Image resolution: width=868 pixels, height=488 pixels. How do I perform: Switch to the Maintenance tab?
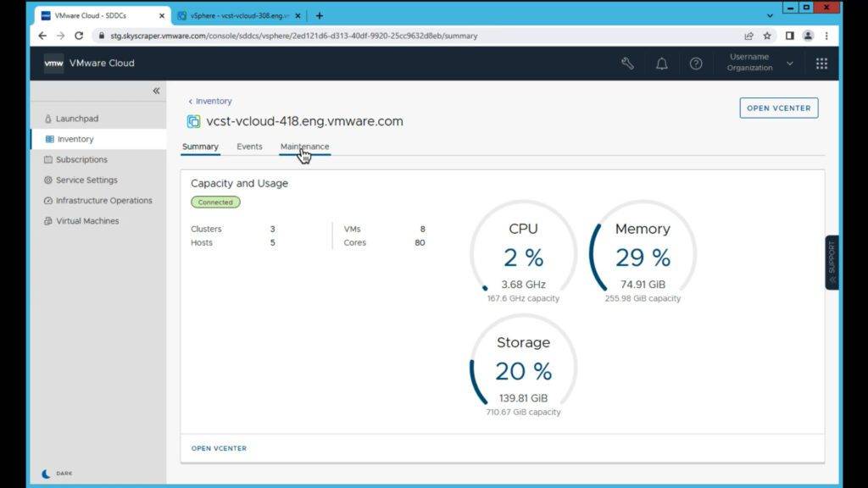pos(304,147)
